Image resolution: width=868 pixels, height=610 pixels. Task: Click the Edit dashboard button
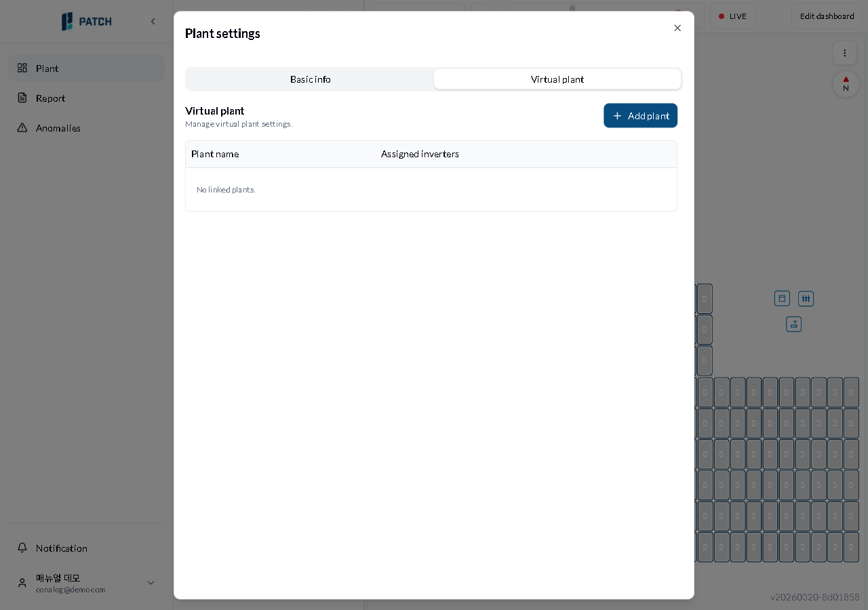(826, 16)
